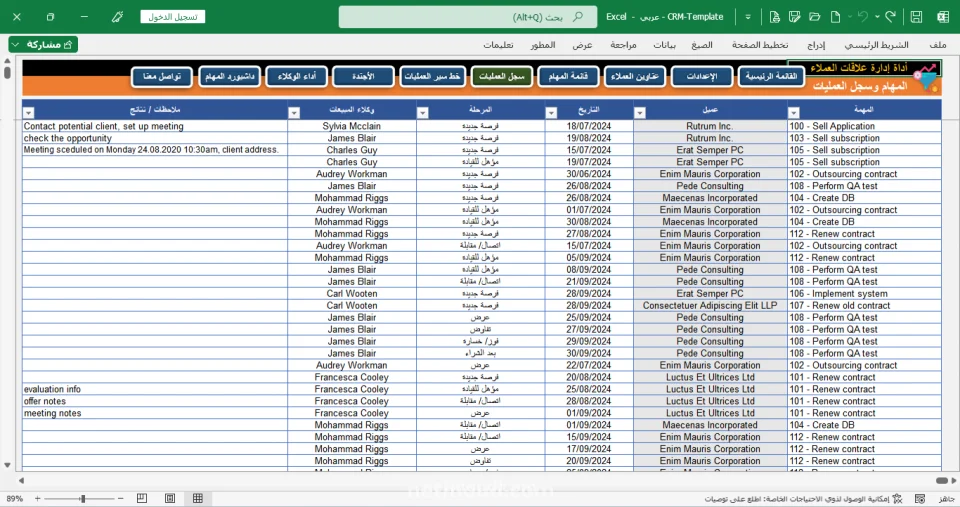The height and width of the screenshot is (507, 960).
Task: Open filter dropdown for التاريخ column
Action: point(551,113)
